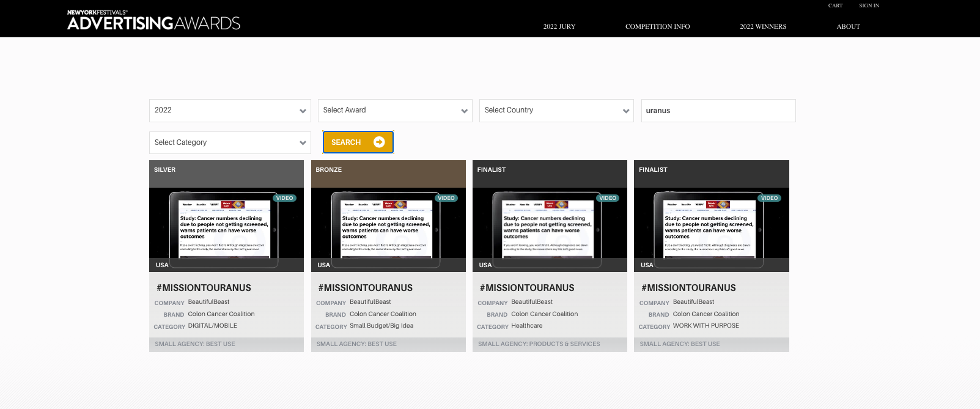
Task: Click the #MISSIONTOURANUS title on the Bronze card
Action: point(366,288)
